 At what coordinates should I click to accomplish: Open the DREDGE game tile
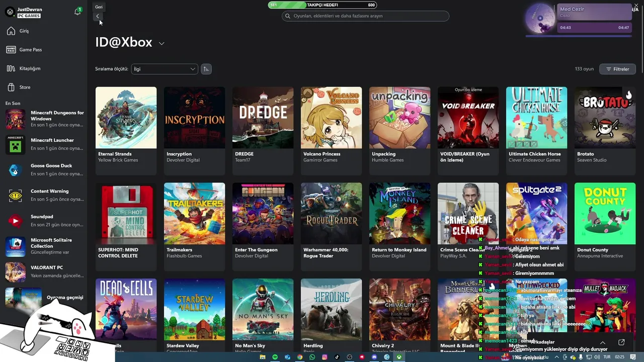[x=263, y=131]
